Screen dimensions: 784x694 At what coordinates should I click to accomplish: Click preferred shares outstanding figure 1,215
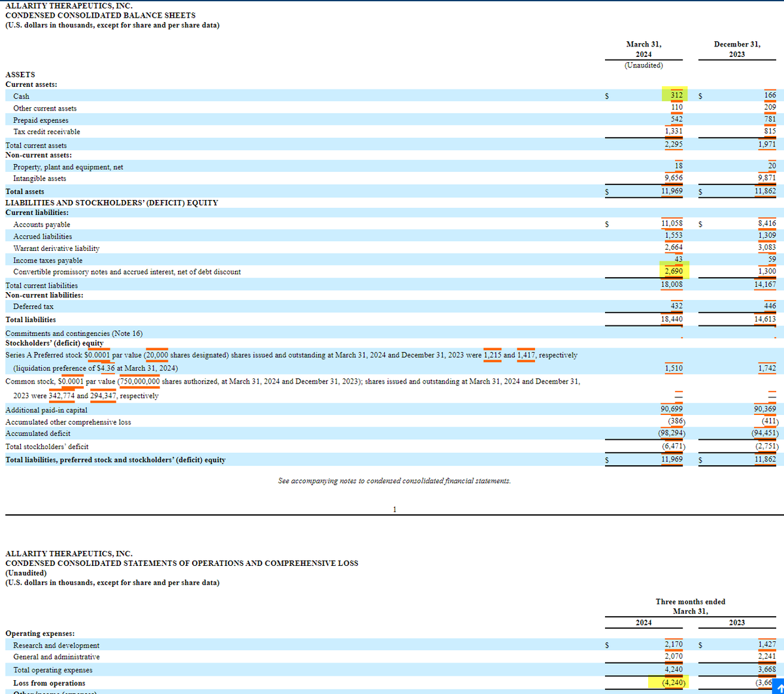(x=492, y=355)
